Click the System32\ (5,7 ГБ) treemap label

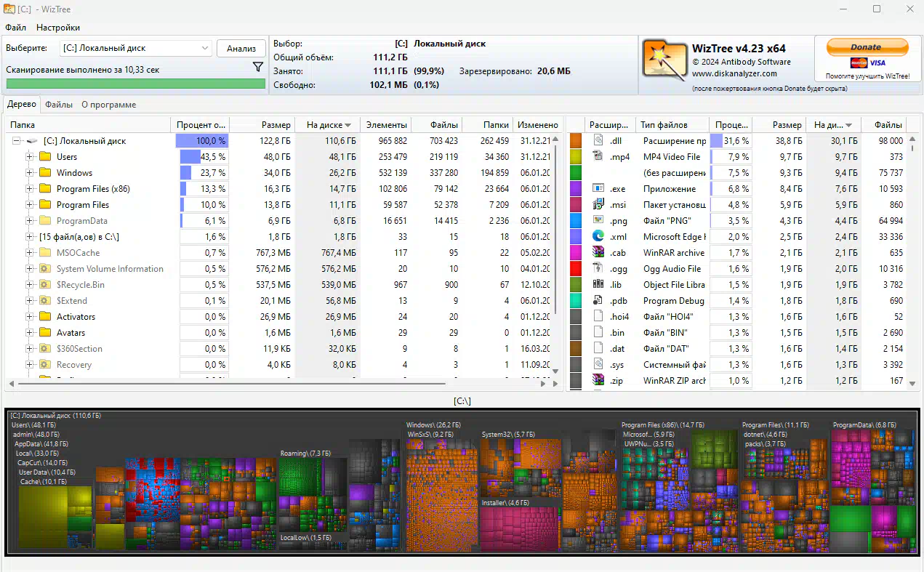coord(507,435)
